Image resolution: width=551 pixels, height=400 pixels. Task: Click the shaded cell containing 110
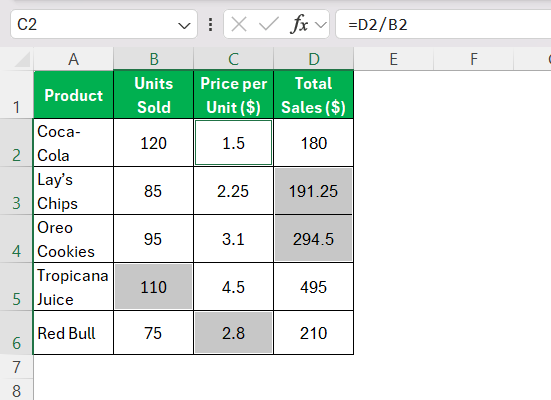click(154, 287)
